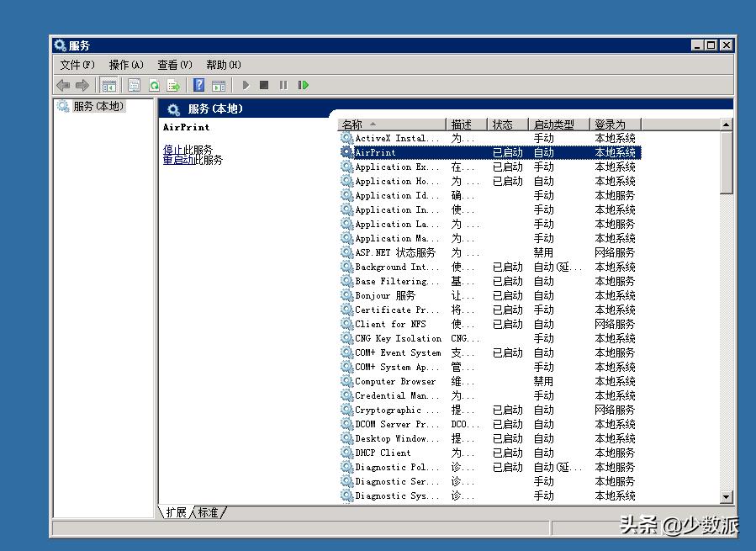Viewport: 756px width, 551px height.
Task: Open Help using the blue question mark icon
Action: tap(197, 84)
